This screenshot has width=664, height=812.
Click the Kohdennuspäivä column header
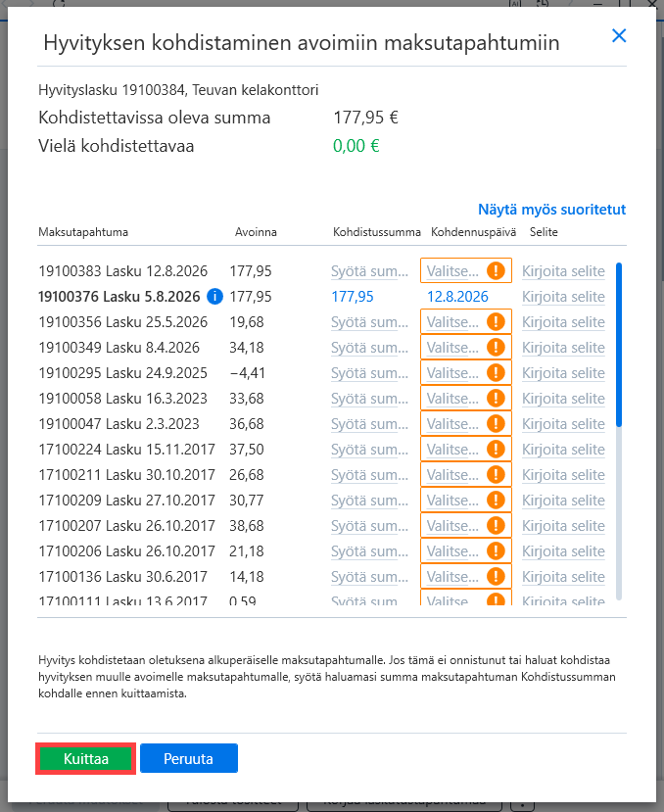[x=473, y=232]
